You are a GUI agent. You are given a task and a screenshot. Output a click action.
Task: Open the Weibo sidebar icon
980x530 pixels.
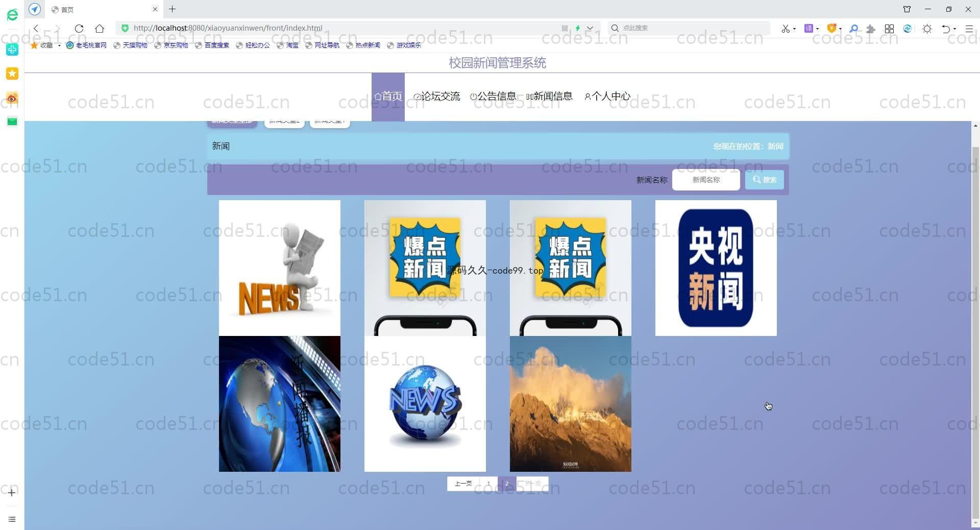pyautogui.click(x=12, y=98)
